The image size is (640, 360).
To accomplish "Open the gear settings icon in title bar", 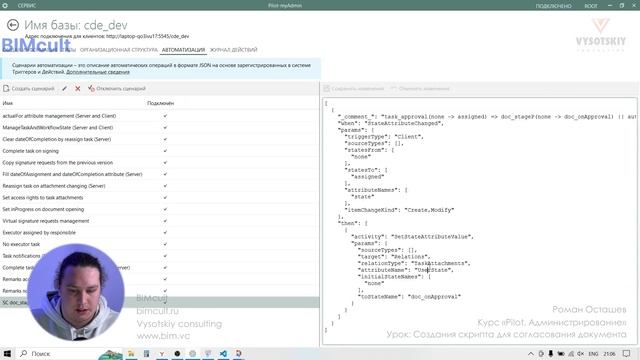I will click(5, 6).
